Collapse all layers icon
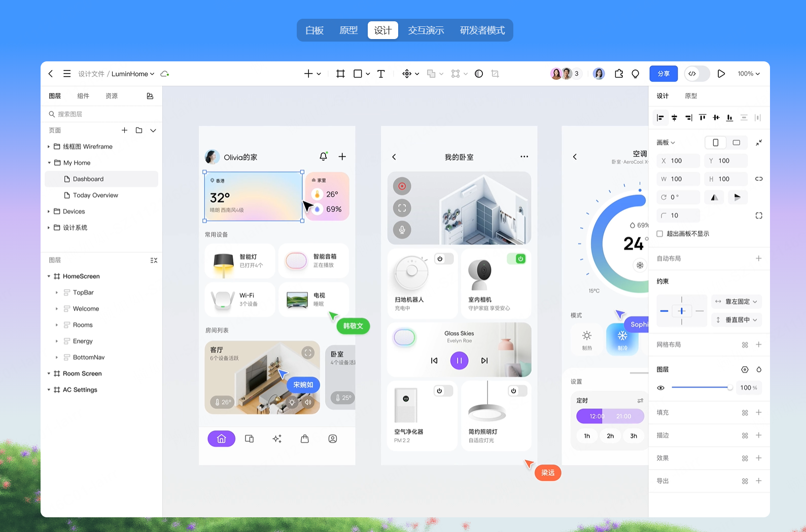 point(154,260)
